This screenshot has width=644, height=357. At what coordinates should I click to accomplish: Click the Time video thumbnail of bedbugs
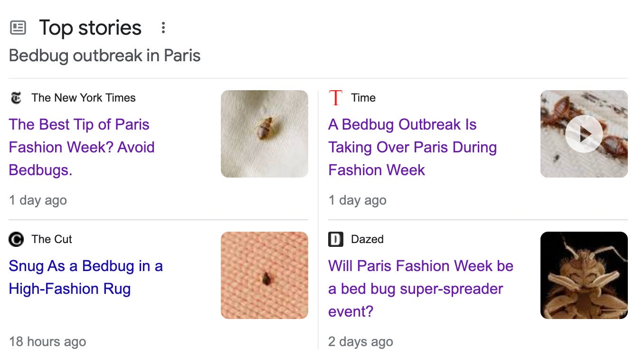coord(584,134)
